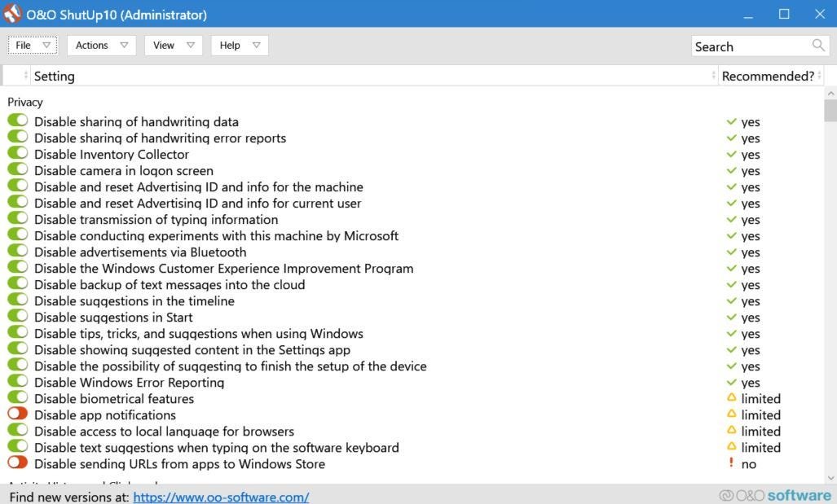Click yellow warning icon for Disable biometrical features
Image resolution: width=837 pixels, height=504 pixels.
tap(731, 397)
